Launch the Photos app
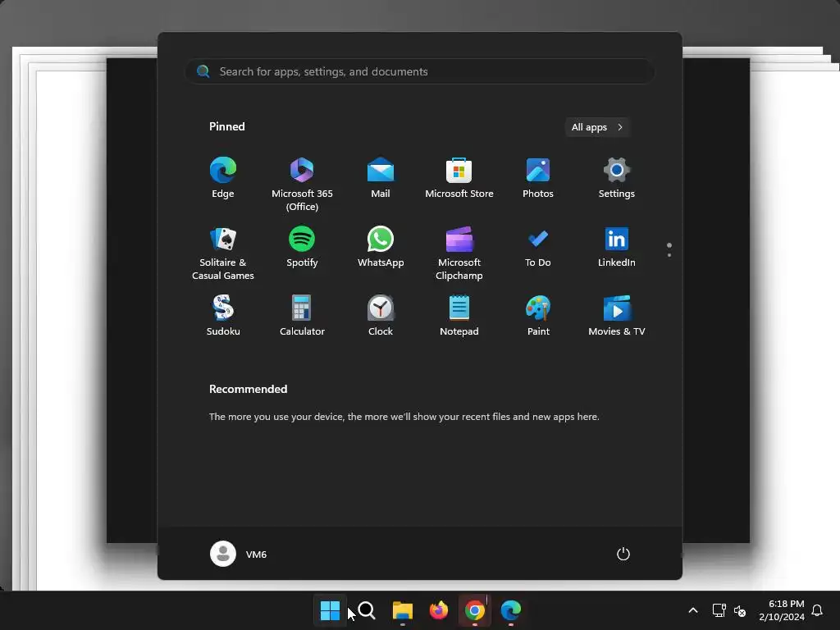The width and height of the screenshot is (840, 630). [x=538, y=178]
